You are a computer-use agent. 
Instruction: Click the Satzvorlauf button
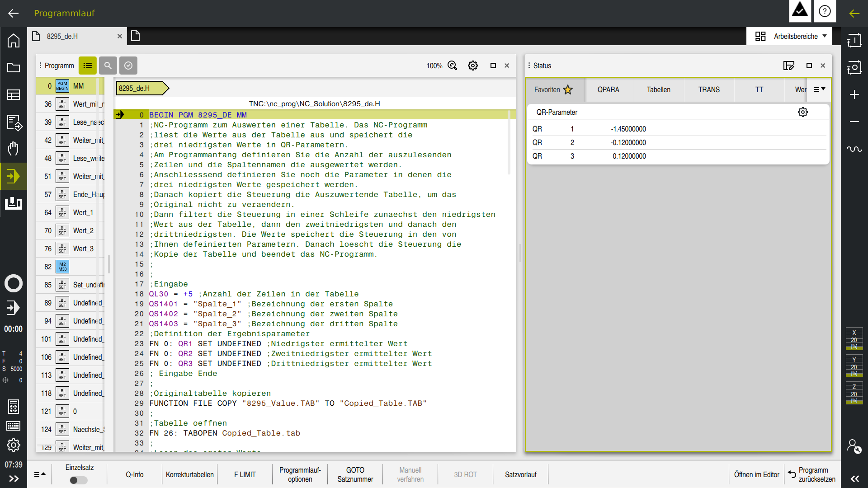click(520, 474)
